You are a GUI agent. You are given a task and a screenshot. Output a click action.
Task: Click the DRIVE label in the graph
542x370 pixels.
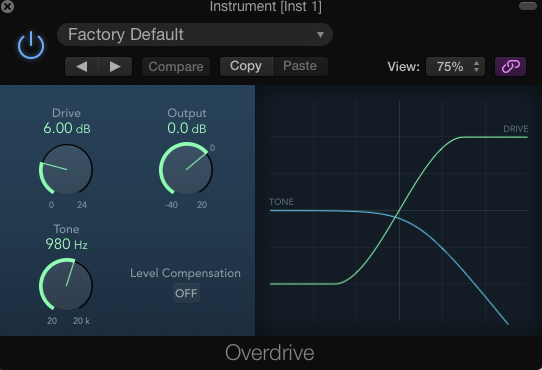point(516,129)
